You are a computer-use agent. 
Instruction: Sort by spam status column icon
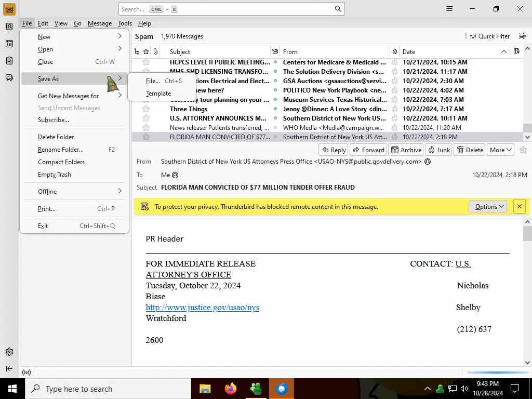(x=395, y=51)
